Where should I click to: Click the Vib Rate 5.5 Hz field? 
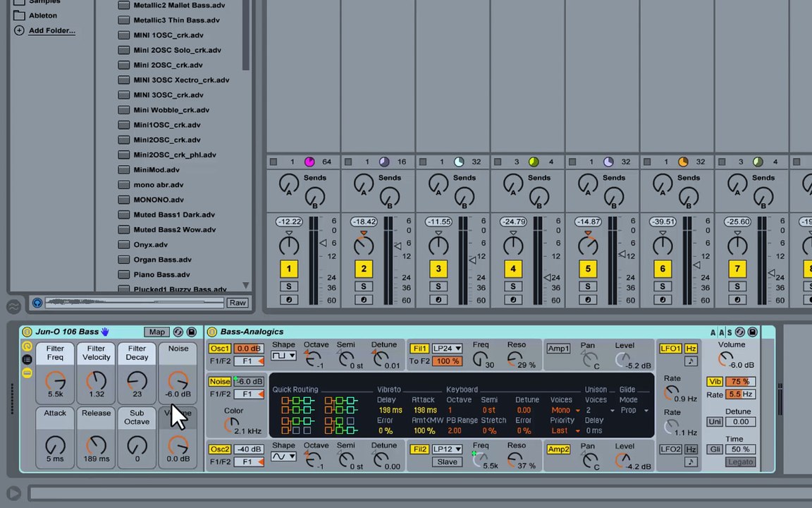(x=741, y=394)
